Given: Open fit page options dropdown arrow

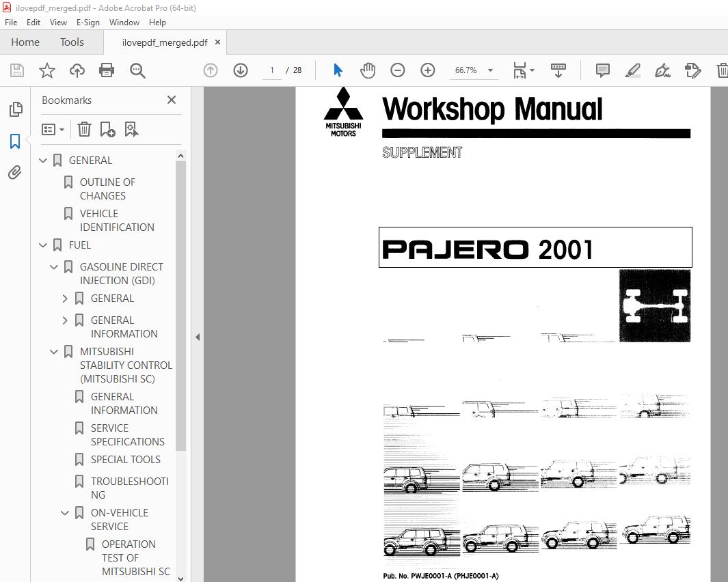Looking at the screenshot, I should pos(532,70).
